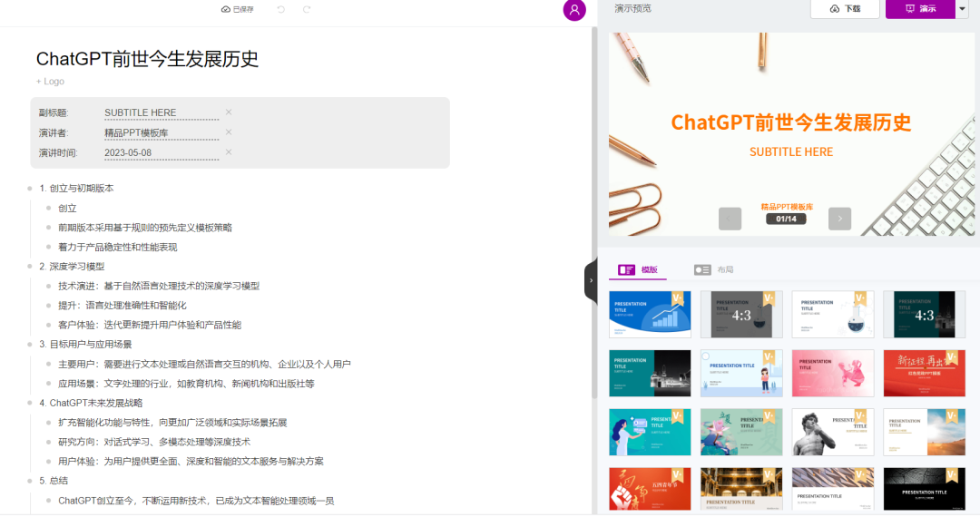Click outline item beginning 应用场景
This screenshot has height=517, width=980.
(186, 384)
